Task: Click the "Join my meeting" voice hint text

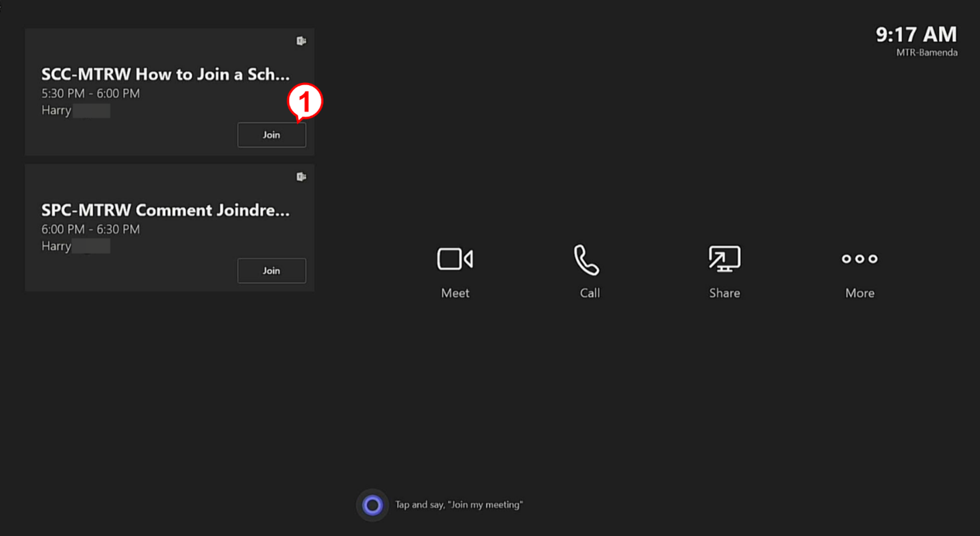Action: click(x=459, y=505)
